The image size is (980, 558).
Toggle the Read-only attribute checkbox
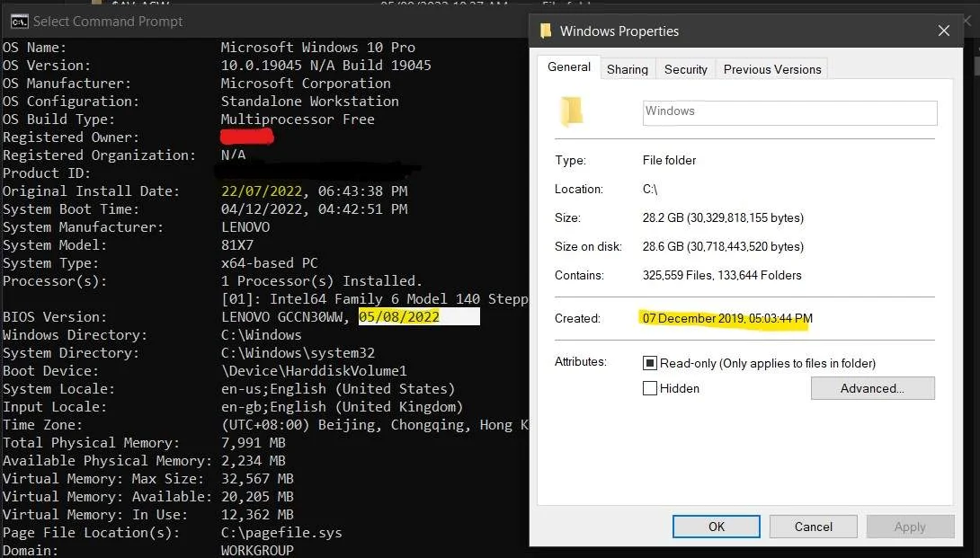pos(650,363)
